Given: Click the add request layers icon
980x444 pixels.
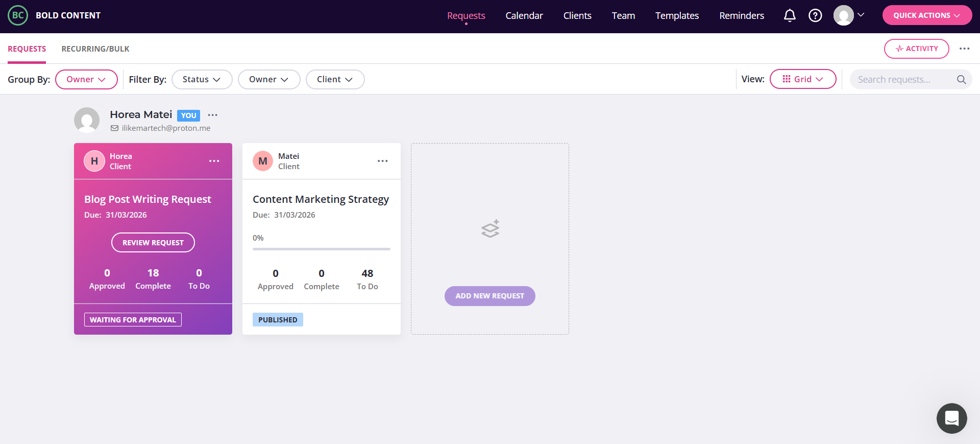Looking at the screenshot, I should pyautogui.click(x=490, y=229).
